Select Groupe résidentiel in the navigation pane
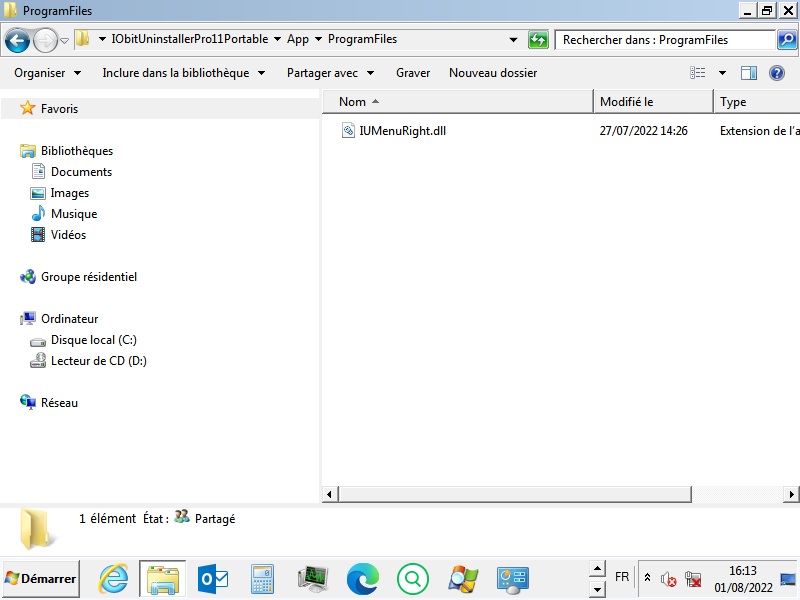800x600 pixels. [x=89, y=277]
